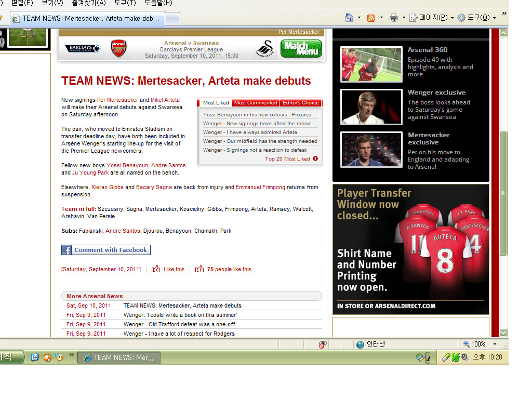The image size is (532, 399).
Task: Click the Home icon in IE toolbar
Action: tap(349, 18)
